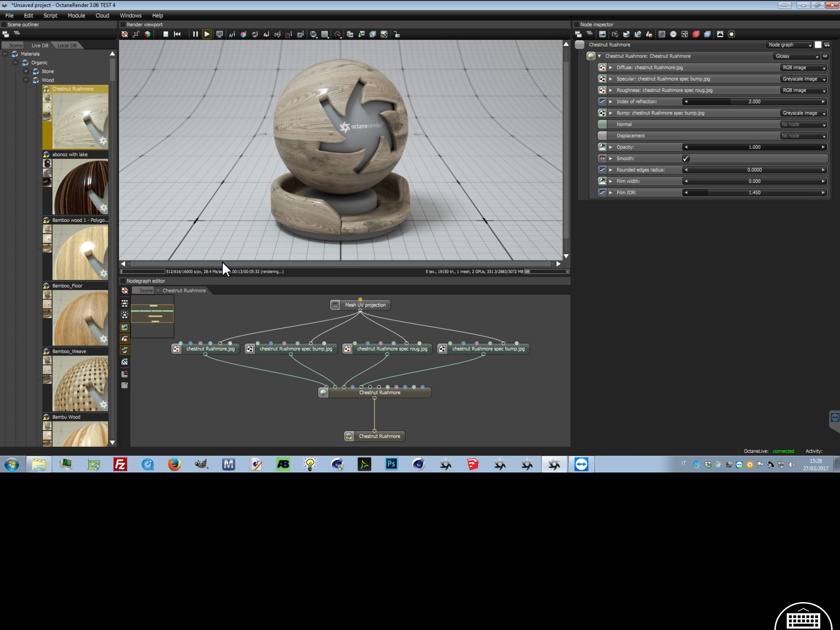
Task: Toggle the Smooth checkbox
Action: pos(686,158)
